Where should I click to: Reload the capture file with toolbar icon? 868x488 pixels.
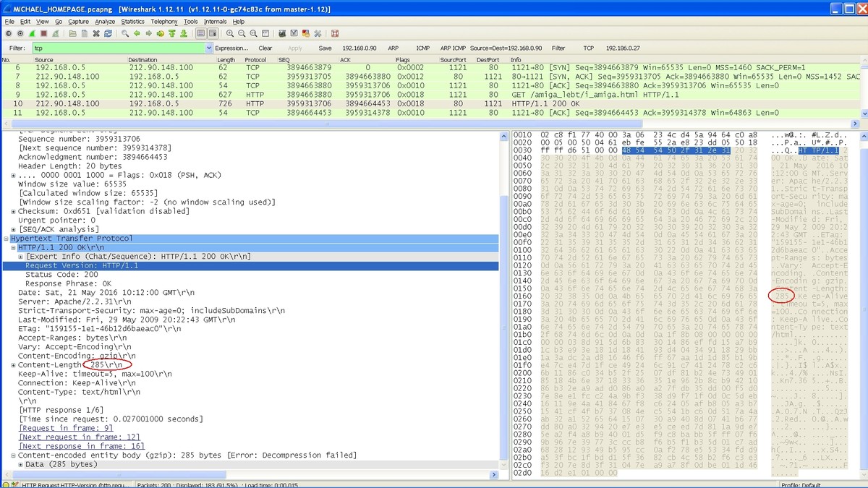click(x=107, y=33)
